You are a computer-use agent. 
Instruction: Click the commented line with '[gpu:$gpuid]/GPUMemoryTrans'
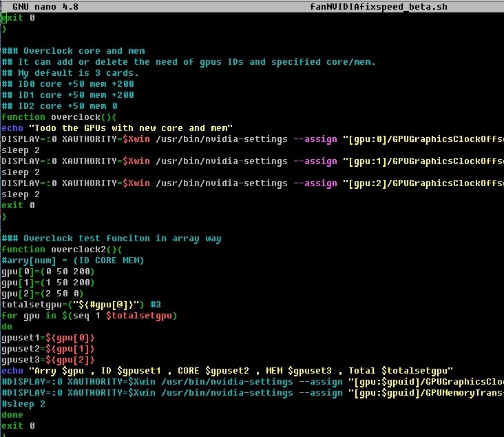point(253,393)
